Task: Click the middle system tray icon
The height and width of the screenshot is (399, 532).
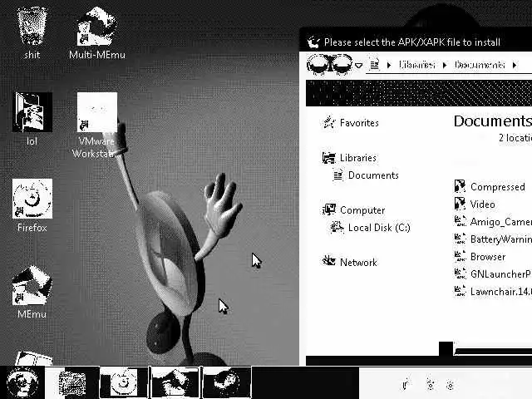Action: (431, 385)
